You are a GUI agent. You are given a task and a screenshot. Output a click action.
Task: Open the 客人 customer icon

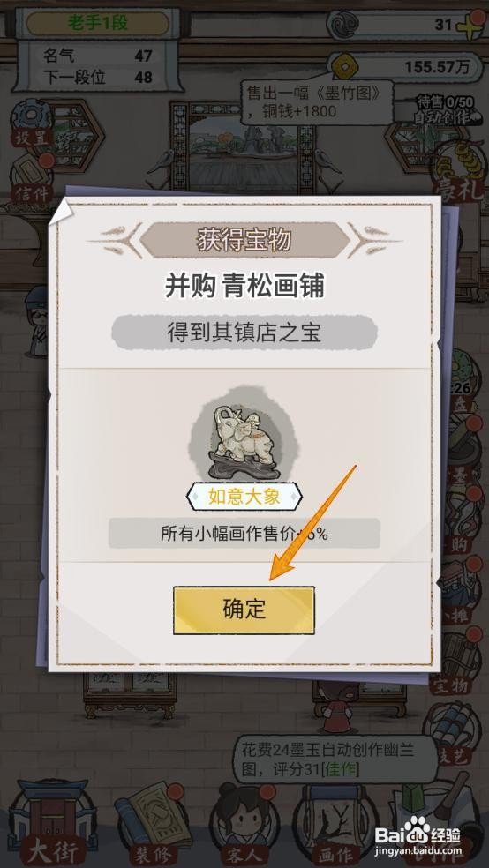coord(244,825)
